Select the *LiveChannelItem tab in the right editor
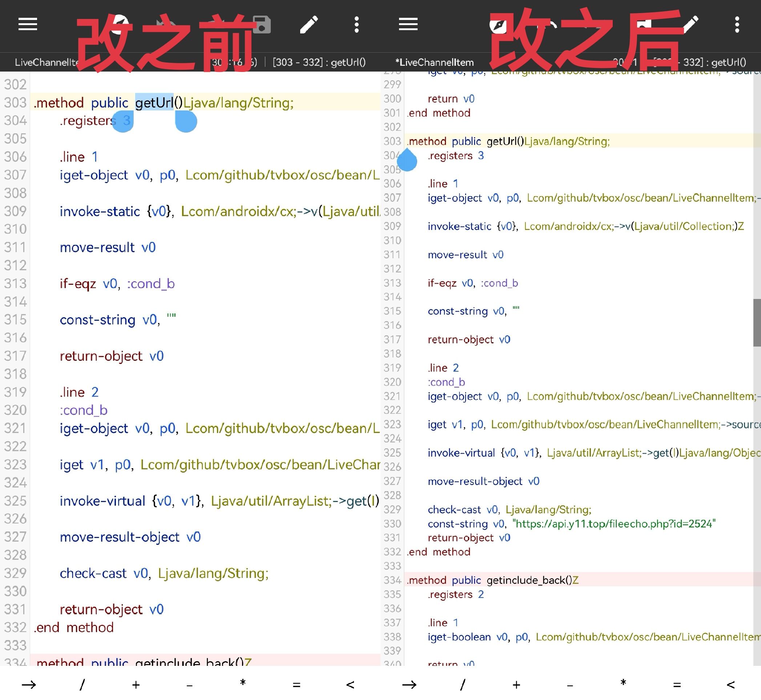 434,62
